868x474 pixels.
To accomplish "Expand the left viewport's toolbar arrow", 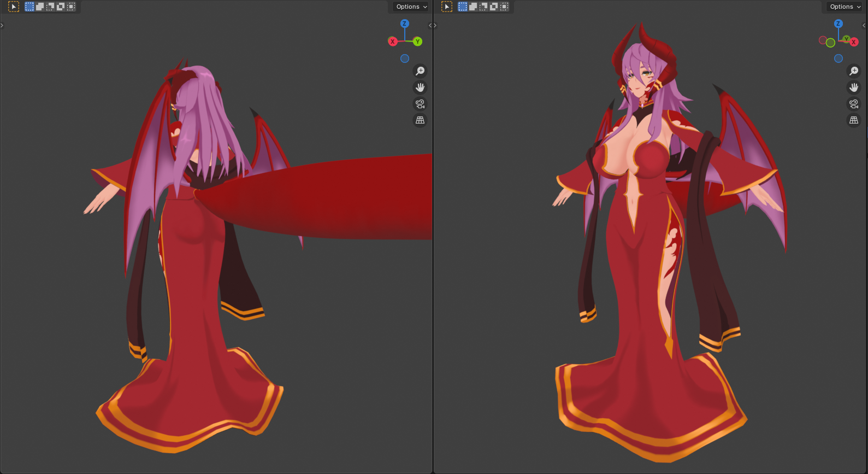I will [x=2, y=25].
